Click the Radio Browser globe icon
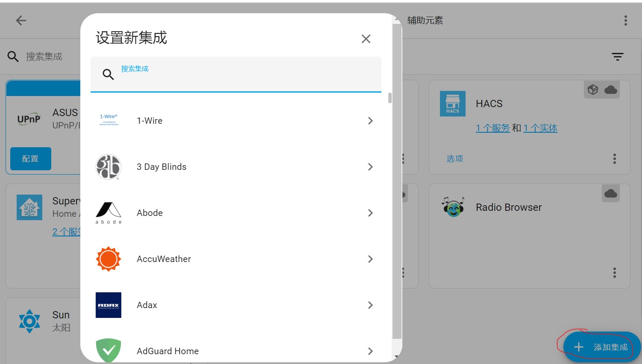Viewport: 642px width, 364px height. 453,207
